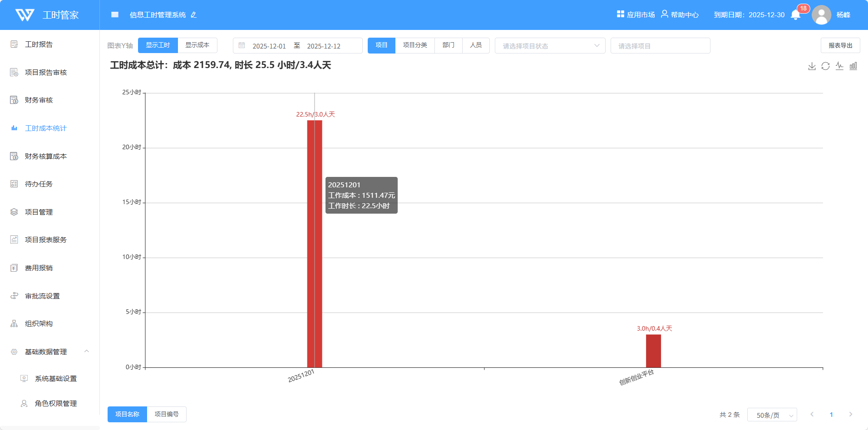The width and height of the screenshot is (868, 430).
Task: Click the edit pencil beside system name
Action: point(194,15)
